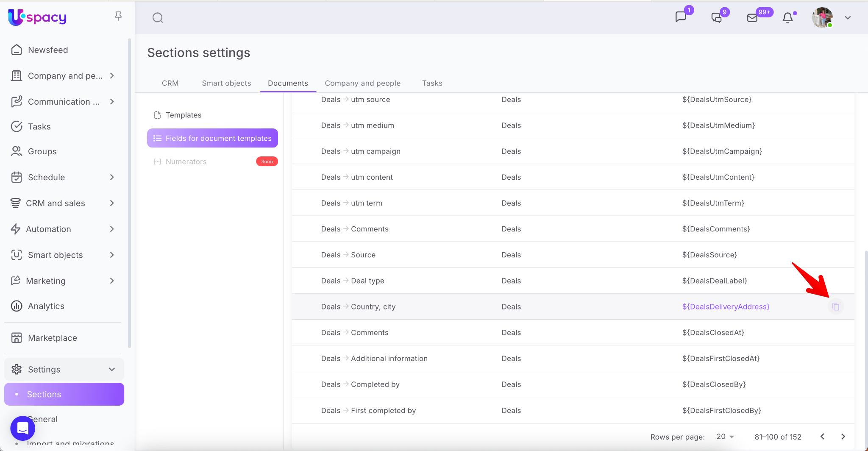Open the support chat widget button

coord(23,428)
